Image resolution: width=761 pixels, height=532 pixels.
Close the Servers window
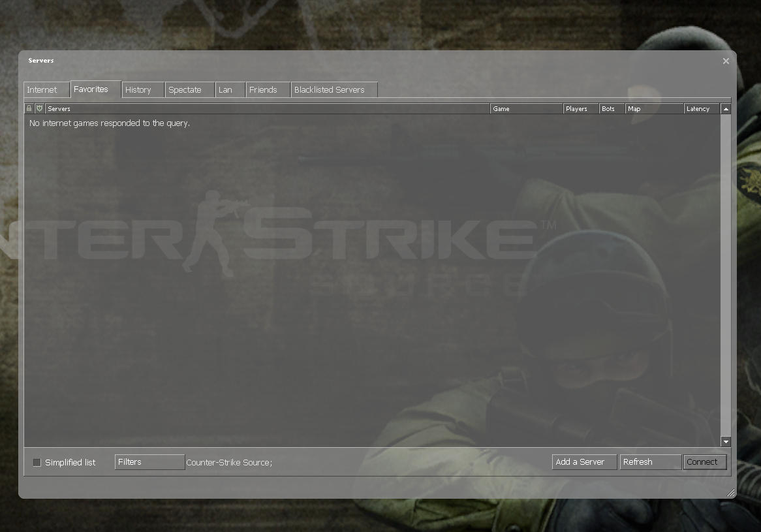[726, 61]
